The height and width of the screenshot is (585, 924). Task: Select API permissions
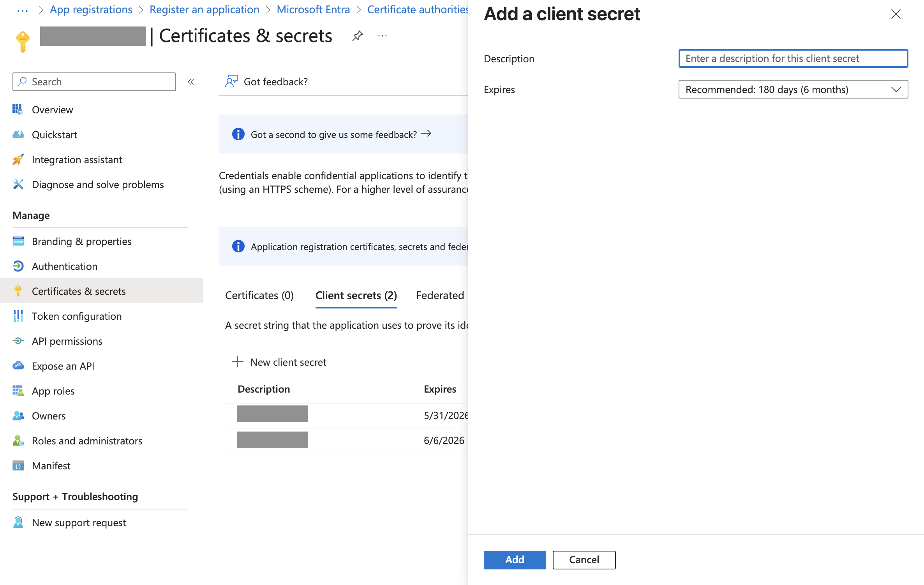(x=67, y=341)
